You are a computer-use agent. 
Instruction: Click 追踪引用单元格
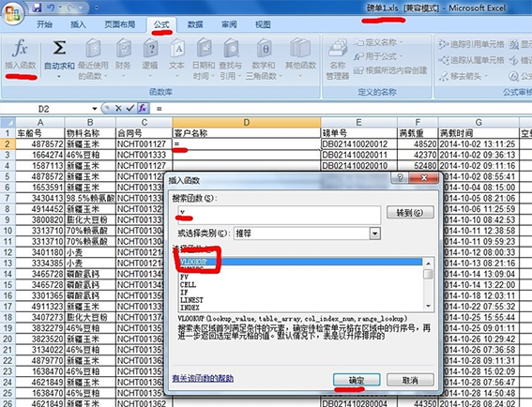click(471, 44)
